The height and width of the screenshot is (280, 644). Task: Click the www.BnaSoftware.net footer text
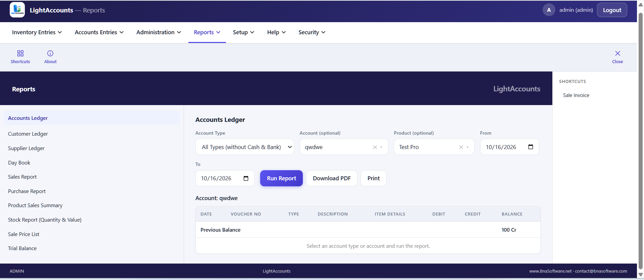coord(550,271)
